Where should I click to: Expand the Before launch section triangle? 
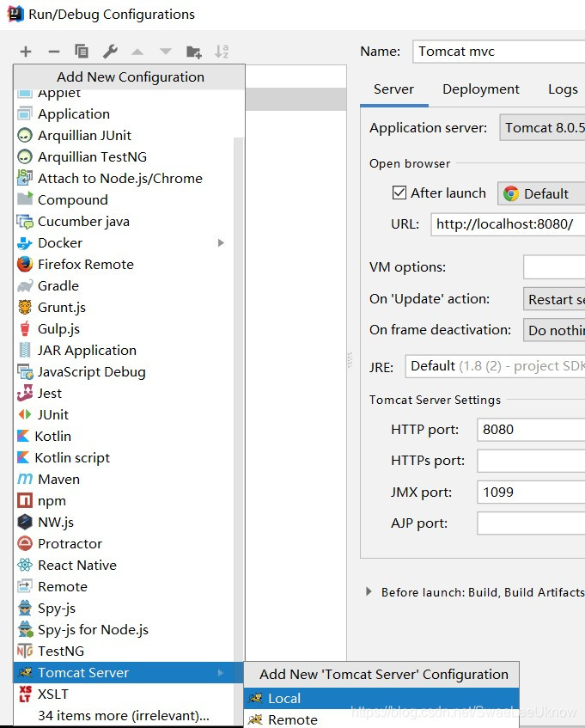point(369,591)
